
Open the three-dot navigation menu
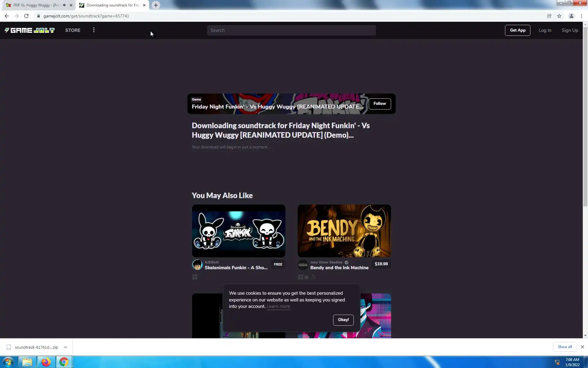94,30
